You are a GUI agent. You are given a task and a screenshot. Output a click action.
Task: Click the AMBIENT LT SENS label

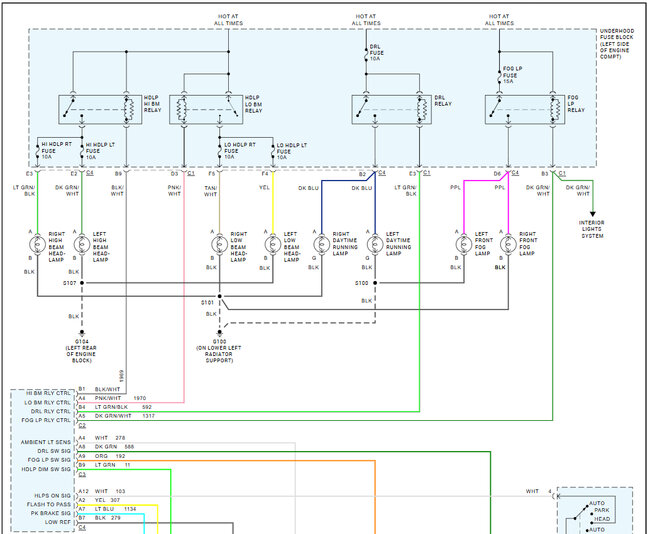point(46,442)
